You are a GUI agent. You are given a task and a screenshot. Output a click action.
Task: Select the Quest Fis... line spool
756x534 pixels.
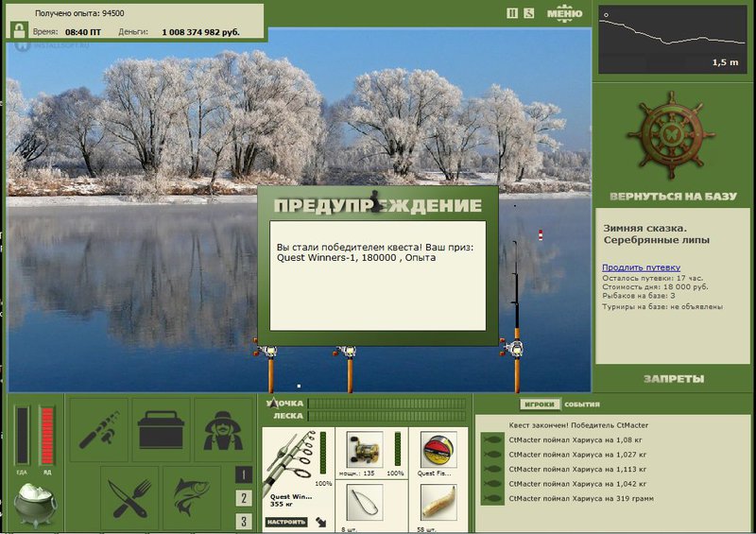pyautogui.click(x=438, y=449)
